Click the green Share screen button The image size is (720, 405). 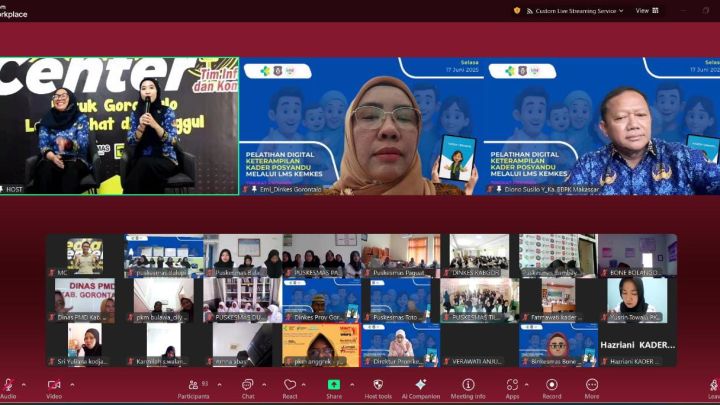click(x=334, y=385)
